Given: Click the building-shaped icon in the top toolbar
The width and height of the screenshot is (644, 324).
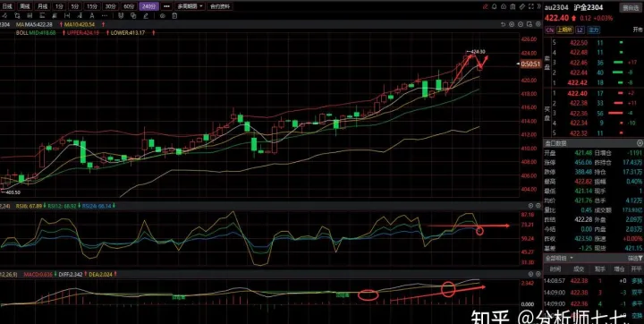Looking at the screenshot, I should point(513,6).
